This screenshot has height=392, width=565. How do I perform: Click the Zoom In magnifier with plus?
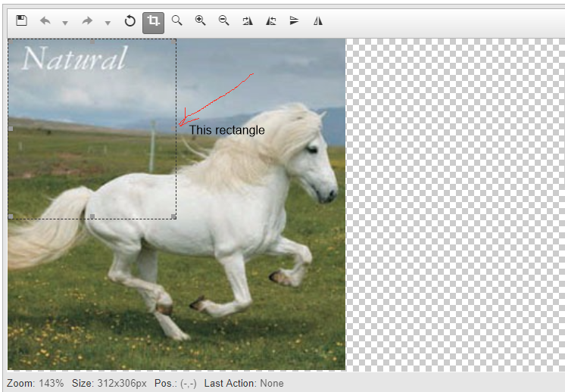[201, 20]
